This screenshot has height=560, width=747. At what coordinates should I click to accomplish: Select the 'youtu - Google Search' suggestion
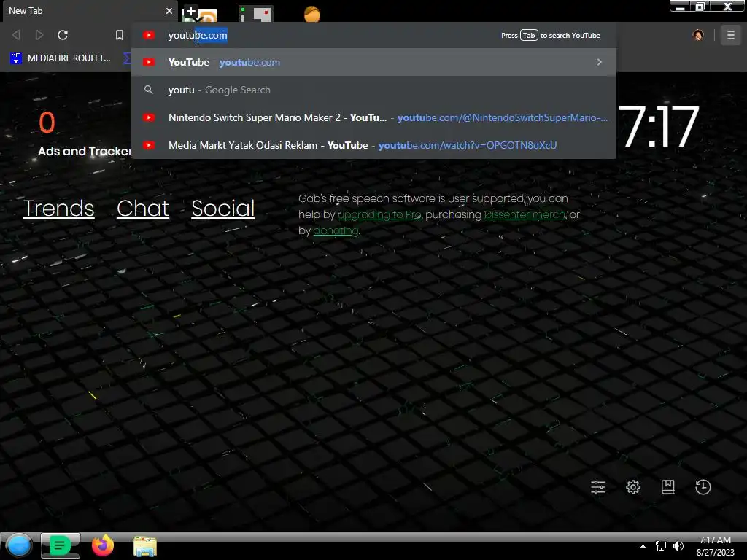tap(373, 90)
